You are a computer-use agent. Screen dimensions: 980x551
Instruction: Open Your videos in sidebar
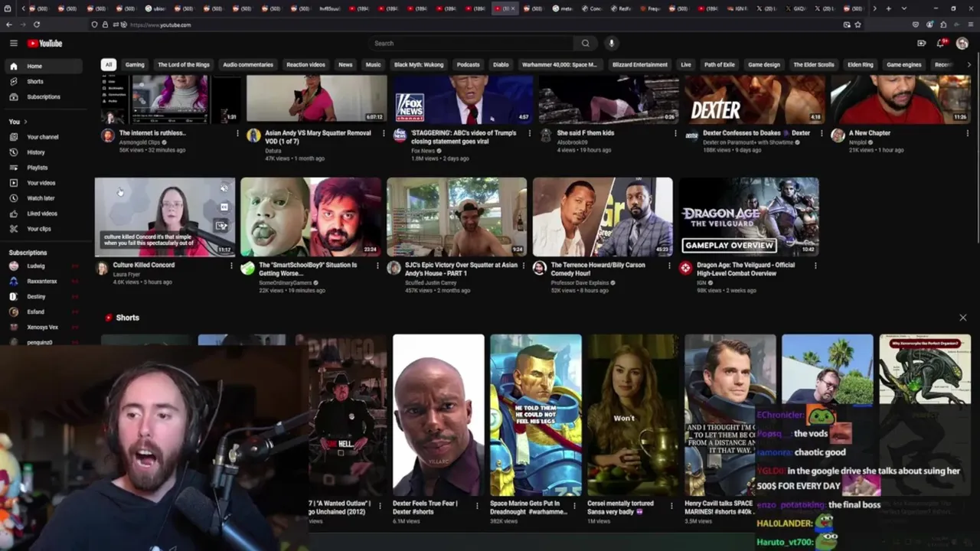click(x=44, y=183)
